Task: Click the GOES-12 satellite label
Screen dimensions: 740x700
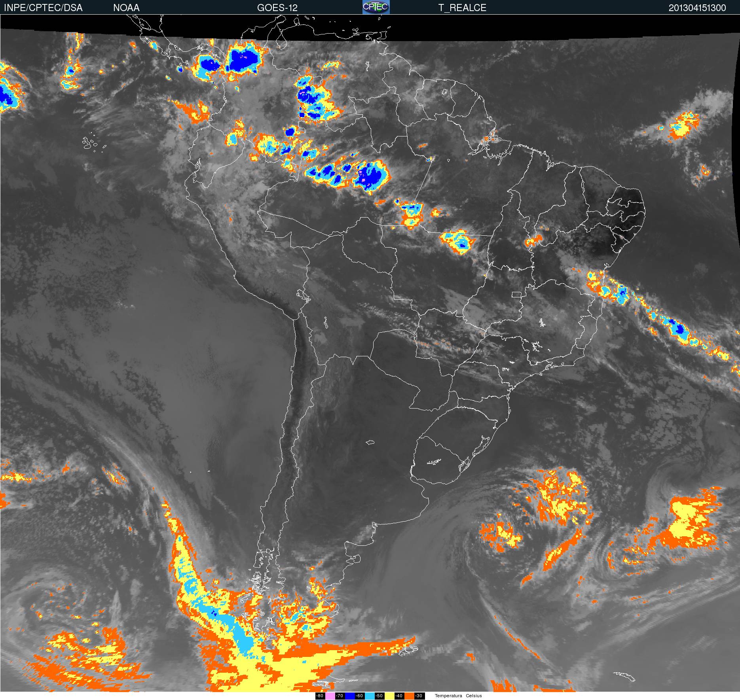Action: [x=277, y=8]
